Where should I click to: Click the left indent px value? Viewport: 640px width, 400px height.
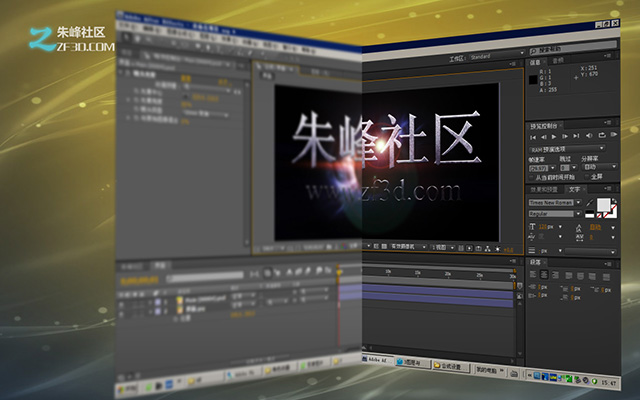(543, 287)
